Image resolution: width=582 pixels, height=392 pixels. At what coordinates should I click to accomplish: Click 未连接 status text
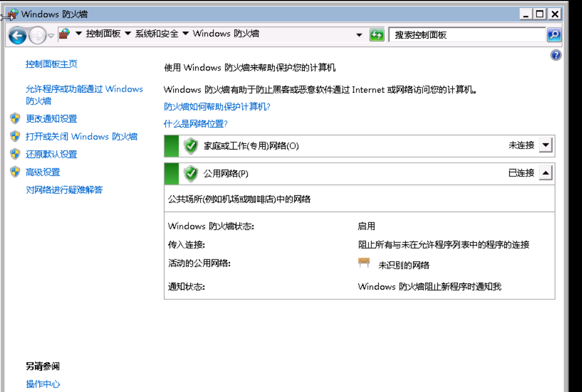(x=521, y=145)
